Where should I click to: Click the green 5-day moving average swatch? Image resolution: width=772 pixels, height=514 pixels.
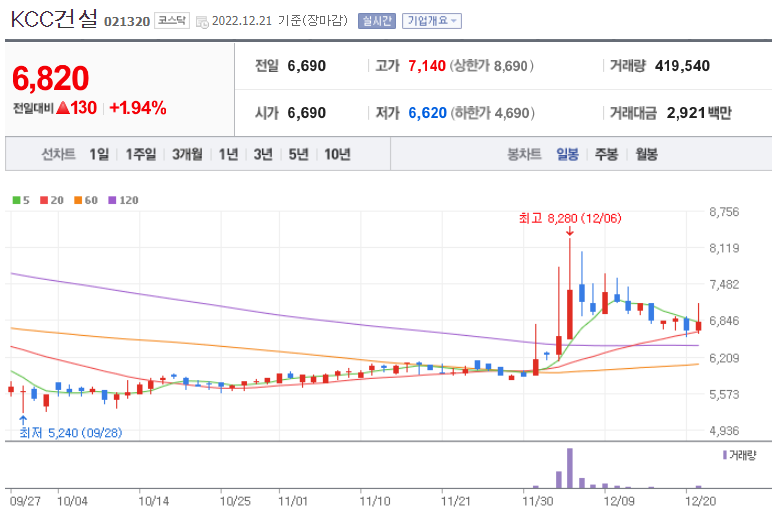16,200
